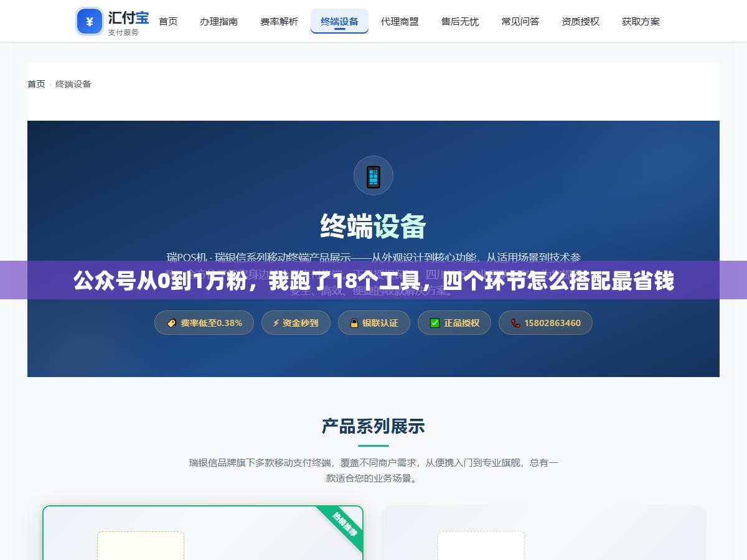Screen dimensions: 747x560
Task: Open the 首页 navigation item
Action: 168,22
